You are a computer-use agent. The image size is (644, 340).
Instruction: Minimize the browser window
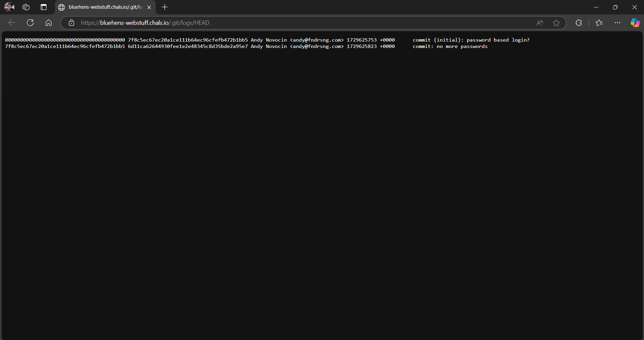tap(596, 7)
